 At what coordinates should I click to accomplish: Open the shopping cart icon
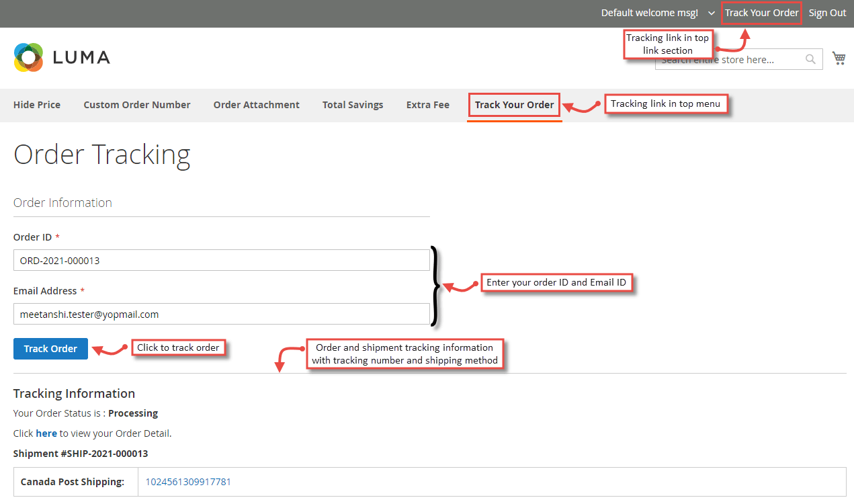[839, 58]
